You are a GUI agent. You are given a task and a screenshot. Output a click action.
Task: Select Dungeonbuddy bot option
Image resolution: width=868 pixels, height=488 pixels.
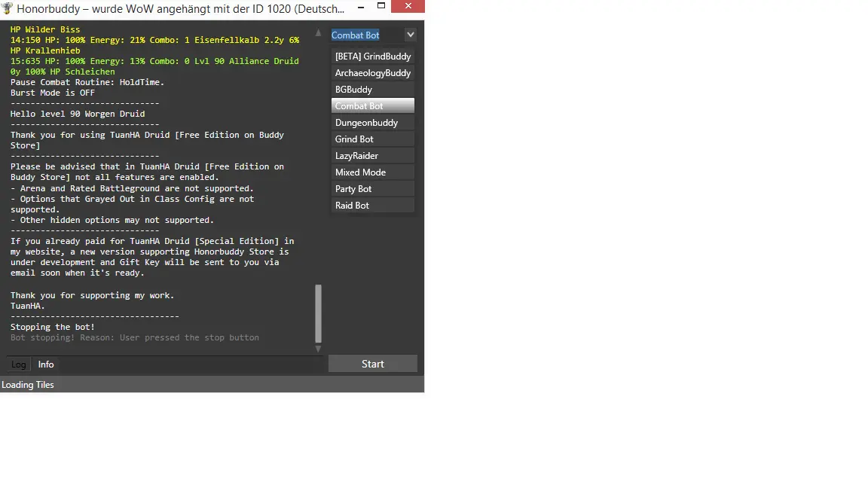coord(372,122)
